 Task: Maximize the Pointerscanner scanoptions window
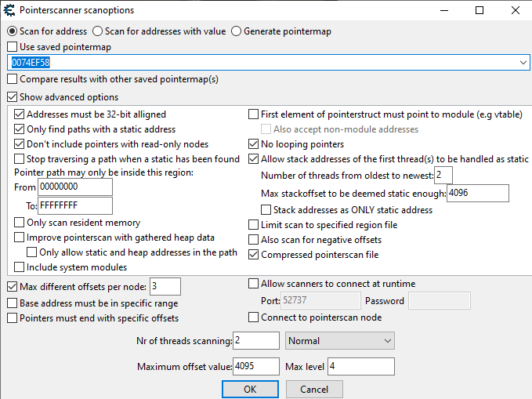point(480,10)
